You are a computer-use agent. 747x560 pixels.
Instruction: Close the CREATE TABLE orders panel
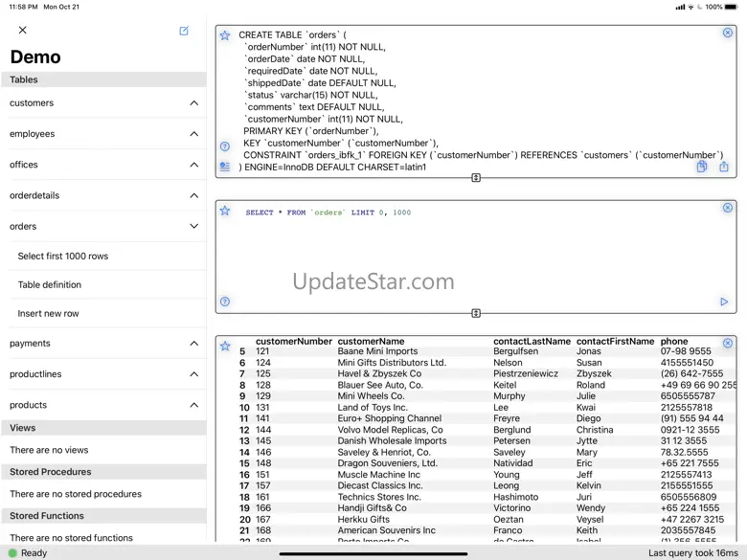tap(728, 33)
